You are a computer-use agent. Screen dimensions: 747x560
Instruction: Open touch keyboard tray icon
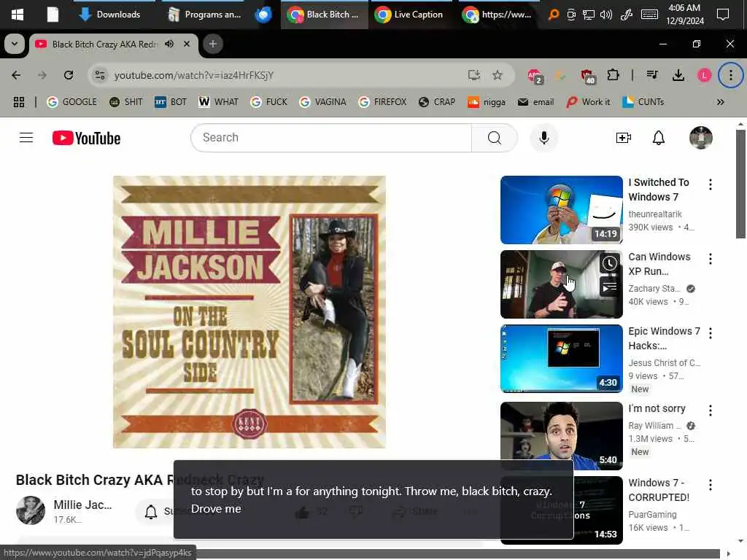coord(649,15)
